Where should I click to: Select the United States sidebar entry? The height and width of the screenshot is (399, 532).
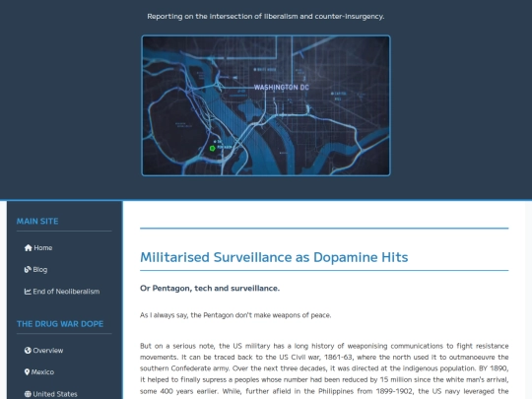(x=51, y=394)
